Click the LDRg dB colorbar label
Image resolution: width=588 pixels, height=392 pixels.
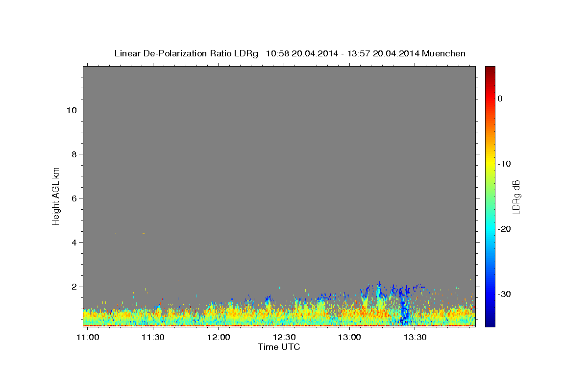516,196
